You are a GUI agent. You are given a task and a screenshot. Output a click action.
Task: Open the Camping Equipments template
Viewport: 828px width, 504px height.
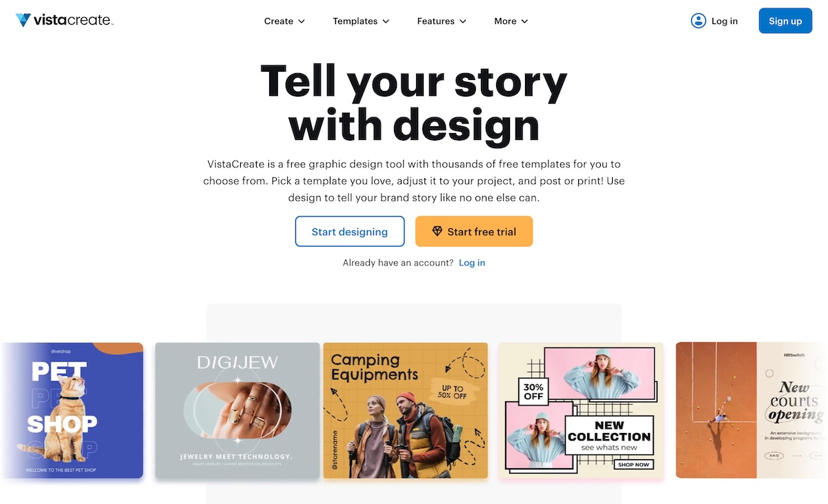point(405,411)
